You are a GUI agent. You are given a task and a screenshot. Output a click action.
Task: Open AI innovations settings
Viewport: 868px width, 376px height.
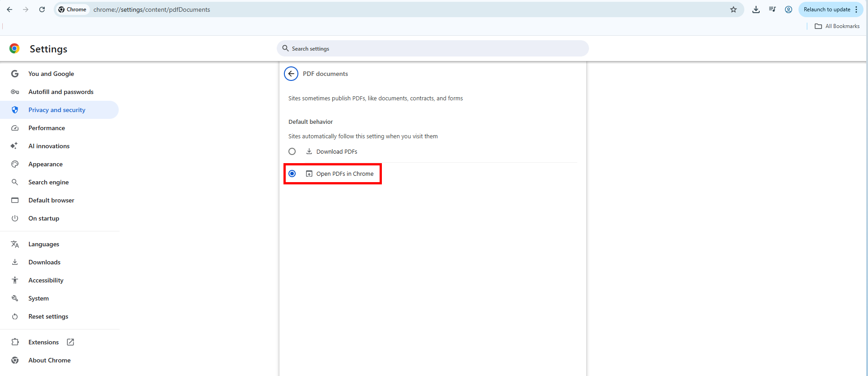pos(60,146)
